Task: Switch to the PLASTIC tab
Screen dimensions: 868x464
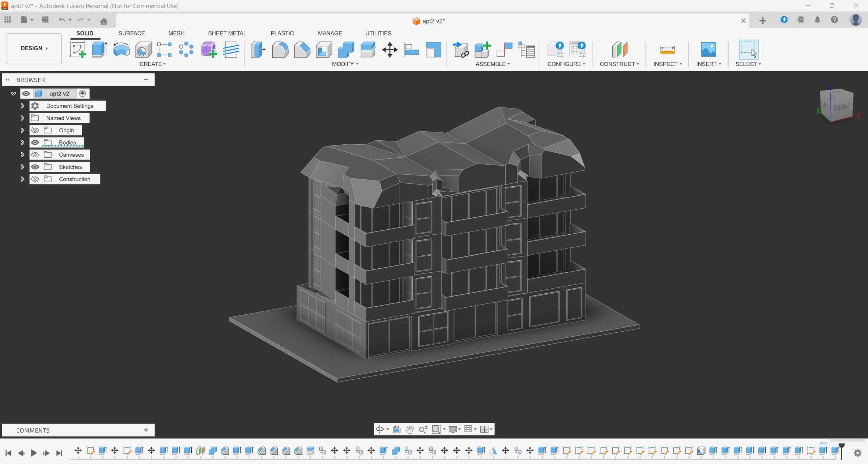Action: 282,33
